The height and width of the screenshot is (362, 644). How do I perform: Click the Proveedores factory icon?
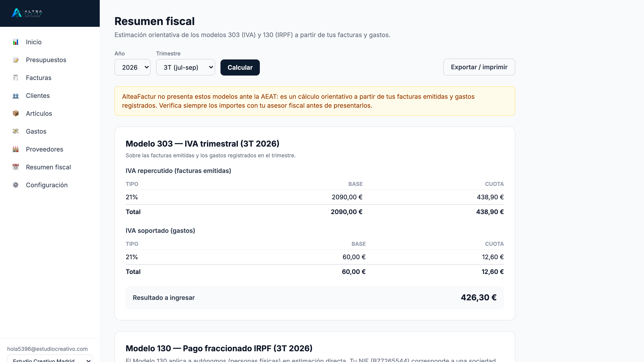16,149
